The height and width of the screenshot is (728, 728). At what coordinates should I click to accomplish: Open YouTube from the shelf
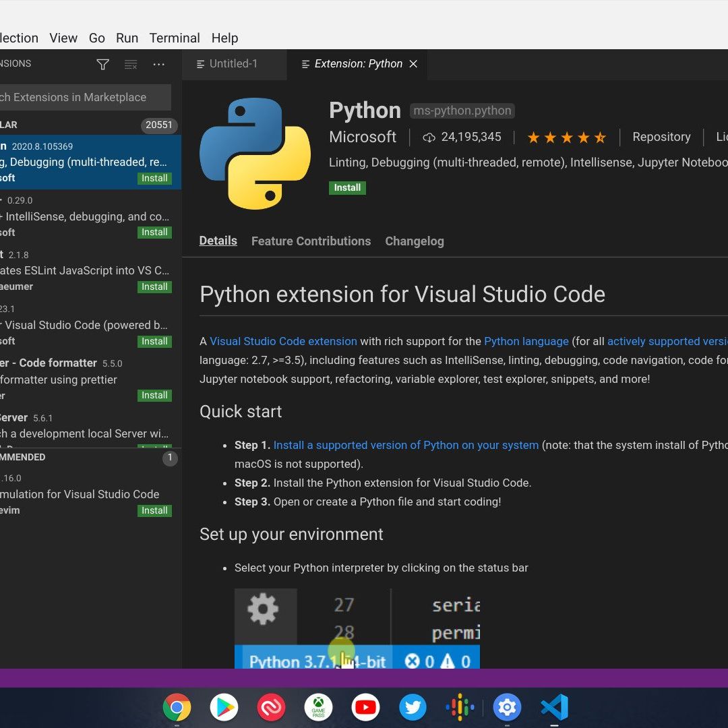(365, 707)
